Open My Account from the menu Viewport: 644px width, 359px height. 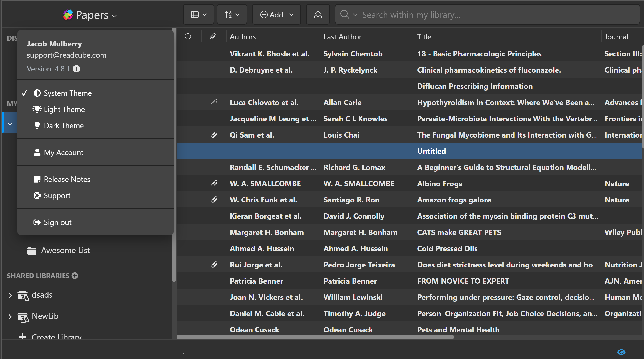[64, 152]
